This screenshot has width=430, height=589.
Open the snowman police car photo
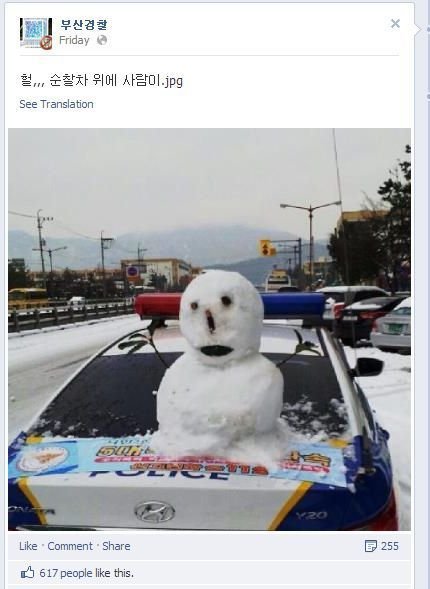[210, 329]
